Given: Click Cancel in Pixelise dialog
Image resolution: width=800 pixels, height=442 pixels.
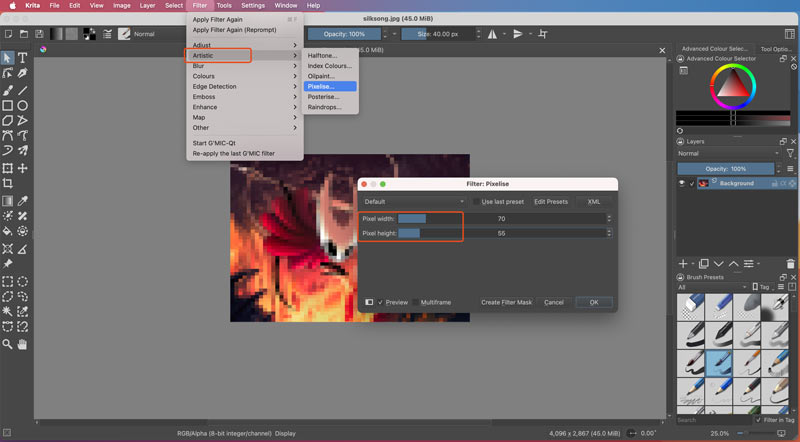Looking at the screenshot, I should 554,303.
